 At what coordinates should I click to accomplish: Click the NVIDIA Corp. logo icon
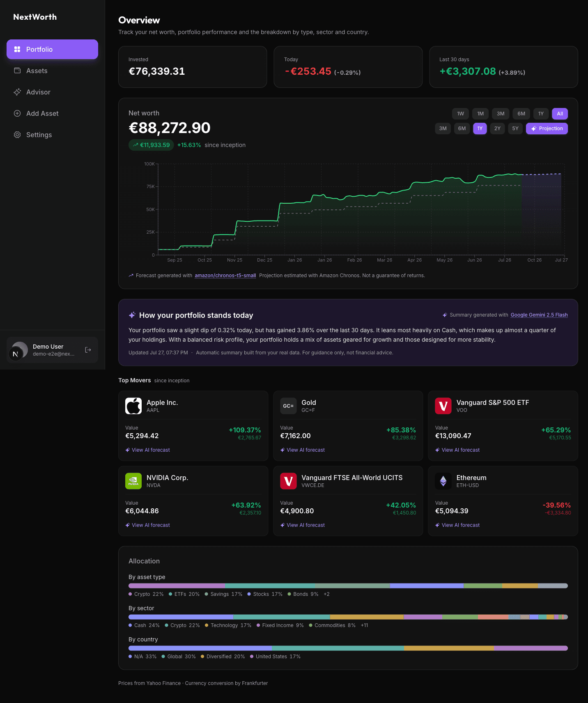point(133,481)
